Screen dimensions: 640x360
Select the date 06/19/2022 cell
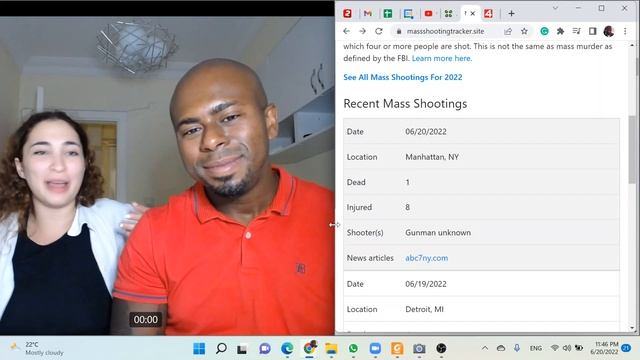click(426, 284)
